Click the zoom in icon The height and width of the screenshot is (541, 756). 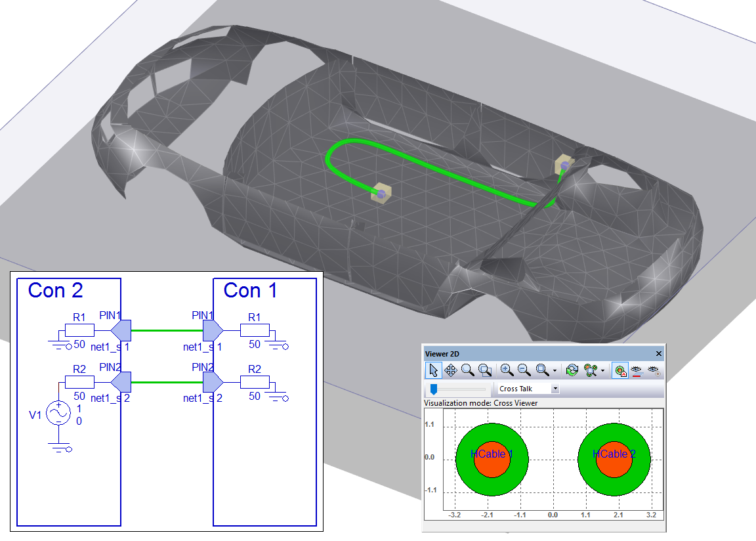pos(507,370)
